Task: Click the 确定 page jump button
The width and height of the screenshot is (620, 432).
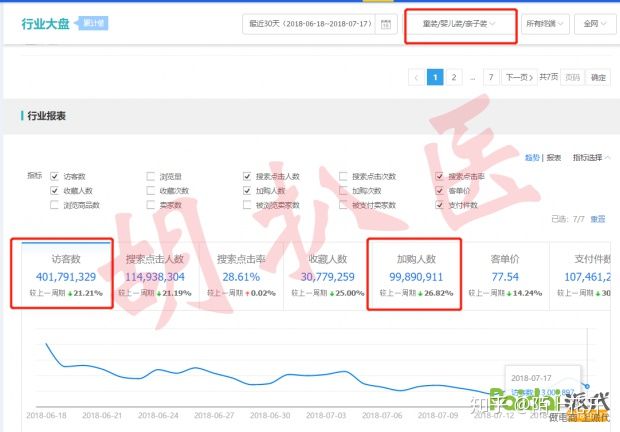Action: pyautogui.click(x=598, y=77)
